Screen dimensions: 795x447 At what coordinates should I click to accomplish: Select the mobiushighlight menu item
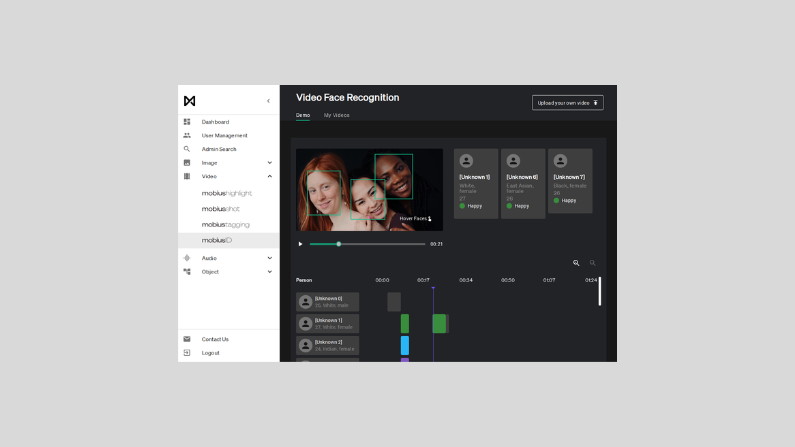(x=226, y=193)
